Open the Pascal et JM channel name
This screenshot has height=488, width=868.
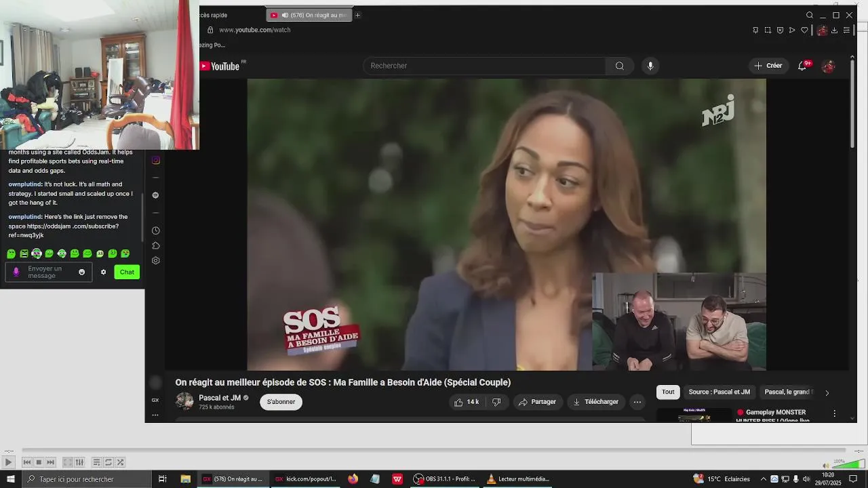click(220, 398)
